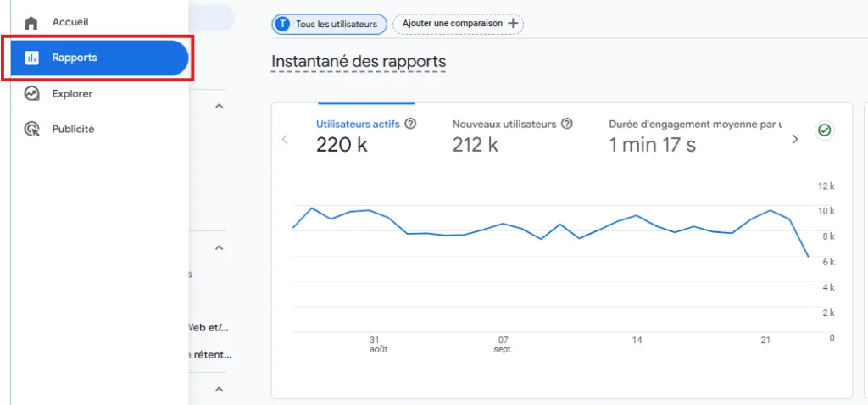Click the green checkmark status icon
The height and width of the screenshot is (405, 868).
click(x=823, y=130)
